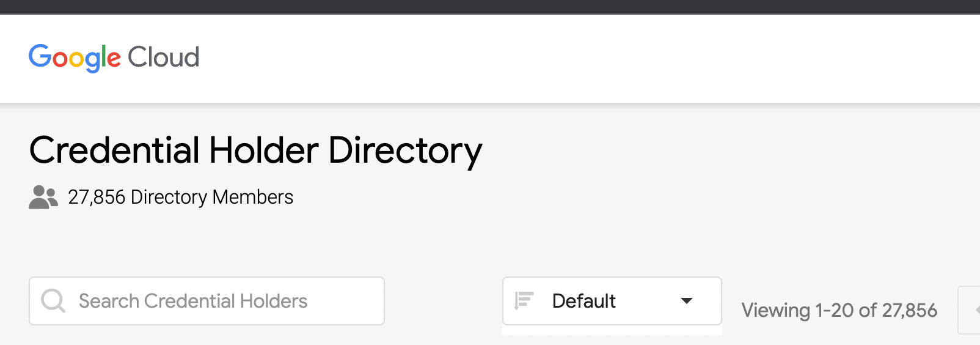
Task: Click the colorful Google wordmark
Action: 75,58
